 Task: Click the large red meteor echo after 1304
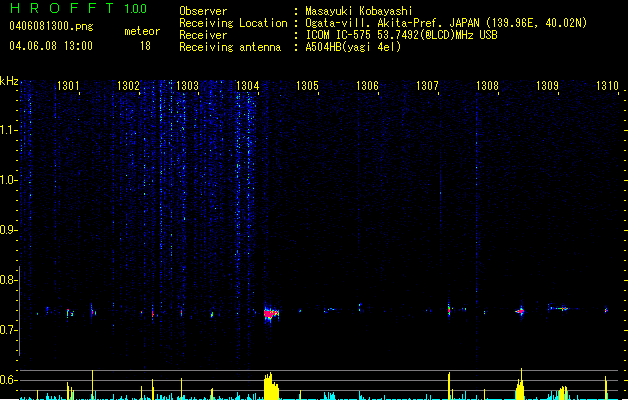click(271, 313)
